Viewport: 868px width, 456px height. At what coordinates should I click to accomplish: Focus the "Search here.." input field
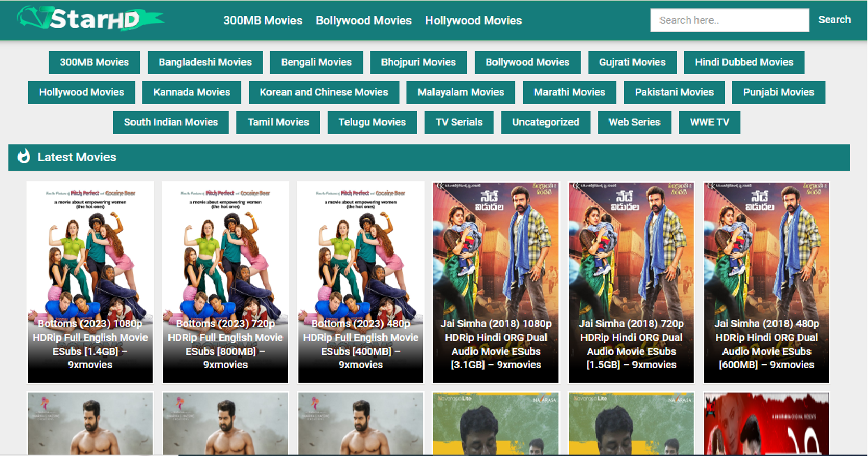(x=730, y=20)
